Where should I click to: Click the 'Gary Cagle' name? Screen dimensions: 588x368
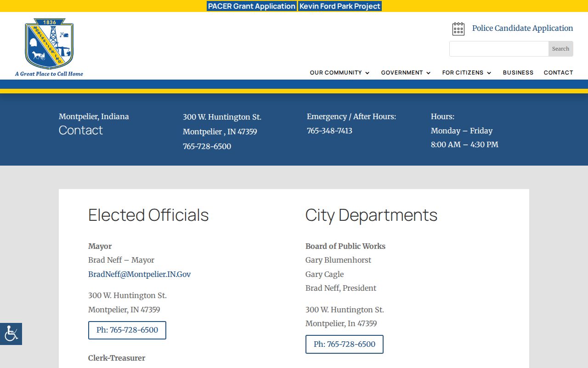tap(324, 274)
